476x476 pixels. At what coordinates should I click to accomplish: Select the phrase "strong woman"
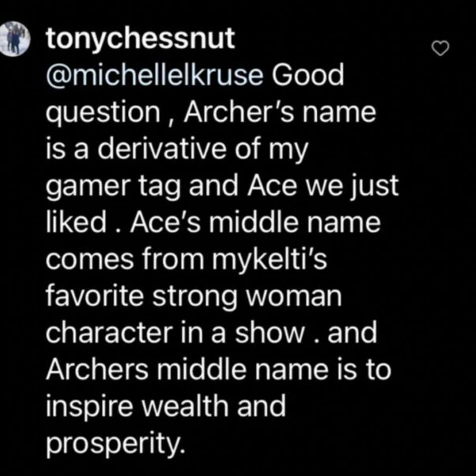[247, 297]
